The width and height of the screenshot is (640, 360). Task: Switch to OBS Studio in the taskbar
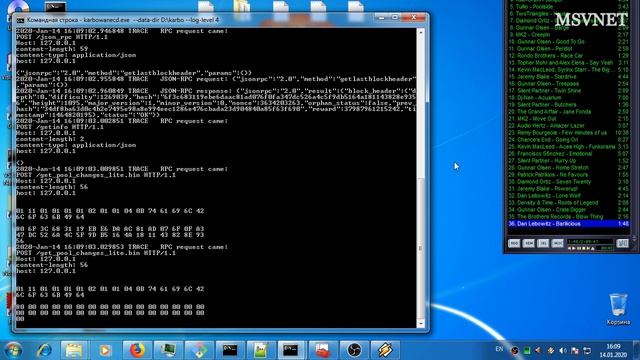(353, 350)
